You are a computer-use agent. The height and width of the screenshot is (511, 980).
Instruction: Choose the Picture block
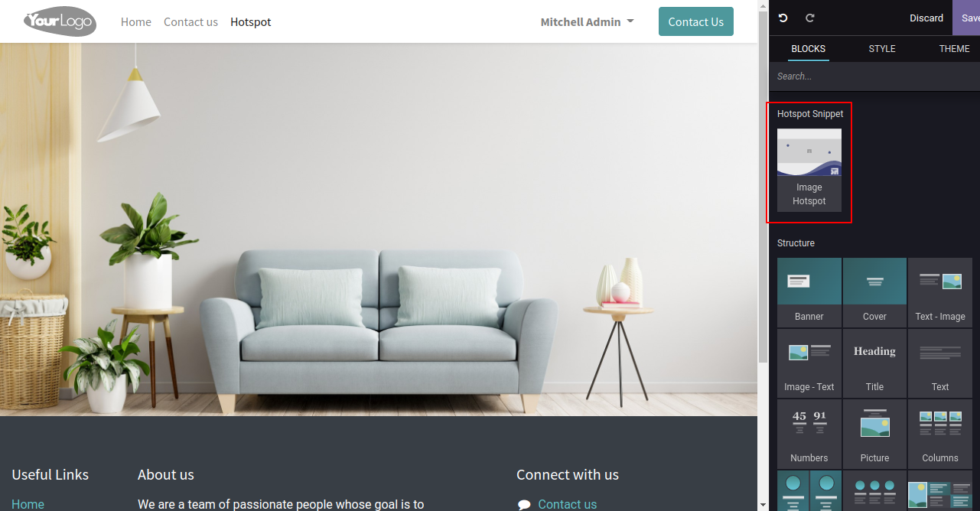pyautogui.click(x=874, y=434)
